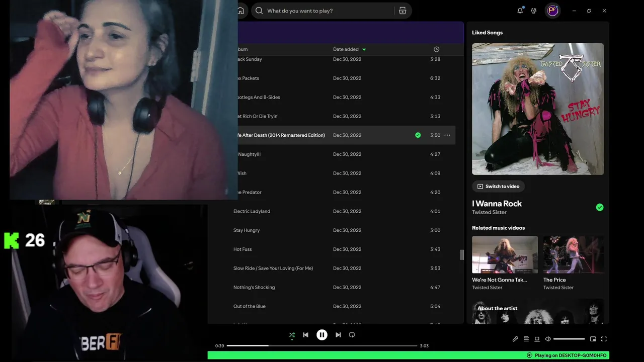Open the play queue icon
644x362 pixels.
pos(526,339)
